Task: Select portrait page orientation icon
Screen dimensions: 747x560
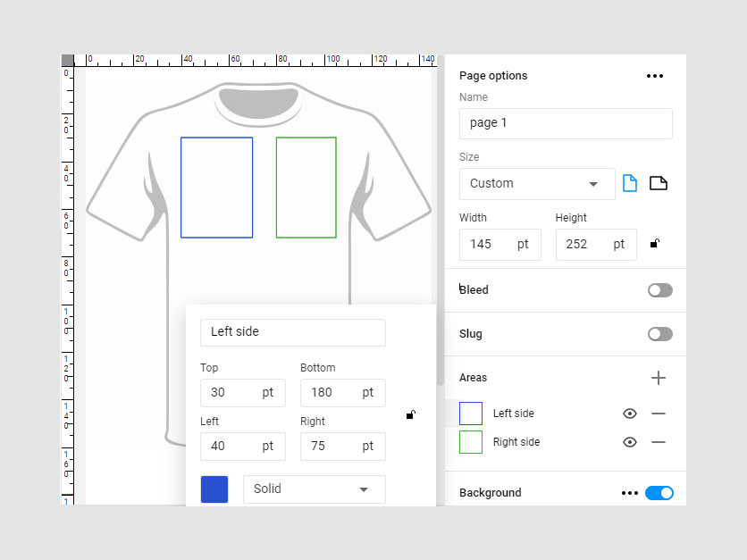Action: [630, 183]
